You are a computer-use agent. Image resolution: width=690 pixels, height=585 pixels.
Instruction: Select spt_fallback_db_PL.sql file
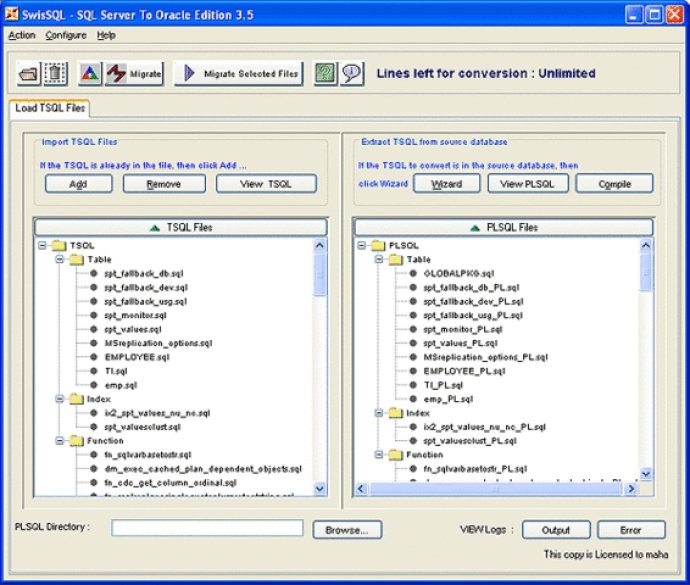471,287
